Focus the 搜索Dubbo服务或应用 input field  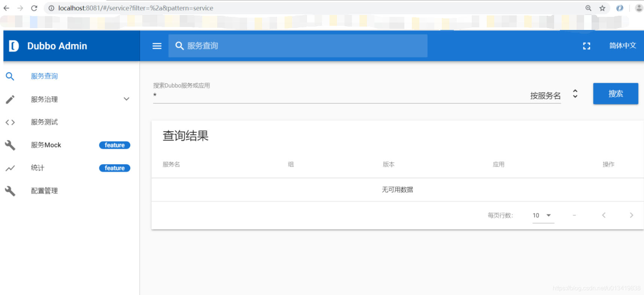(x=339, y=96)
